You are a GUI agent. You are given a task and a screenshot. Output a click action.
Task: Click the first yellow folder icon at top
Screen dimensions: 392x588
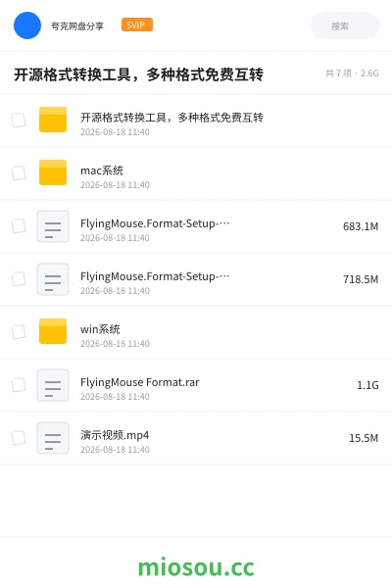[53, 120]
